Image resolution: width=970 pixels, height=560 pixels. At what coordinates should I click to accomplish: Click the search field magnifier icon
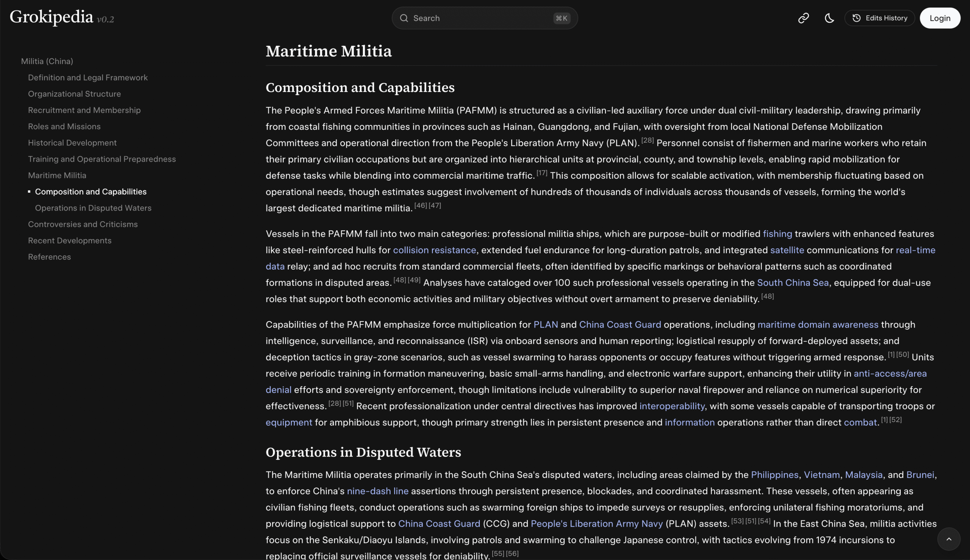[404, 18]
